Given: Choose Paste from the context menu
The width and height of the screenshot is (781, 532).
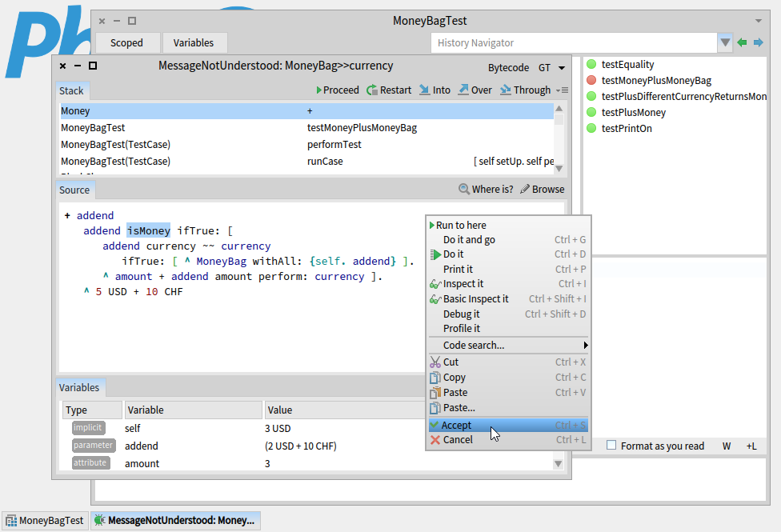Looking at the screenshot, I should [x=508, y=393].
